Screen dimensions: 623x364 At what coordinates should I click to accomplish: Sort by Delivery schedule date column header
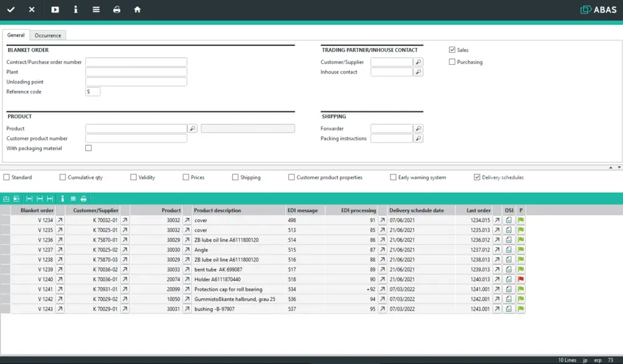point(421,210)
